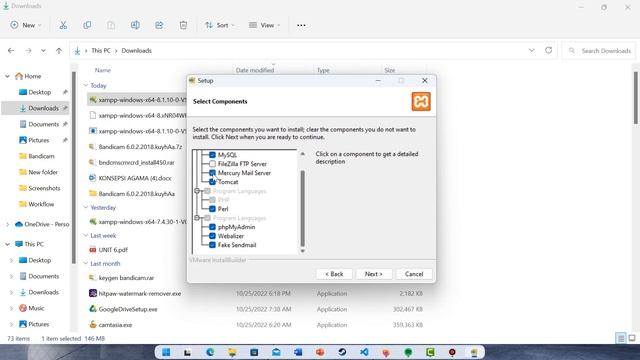This screenshot has height=360, width=640.
Task: Open Word from the taskbar
Action: (298, 352)
